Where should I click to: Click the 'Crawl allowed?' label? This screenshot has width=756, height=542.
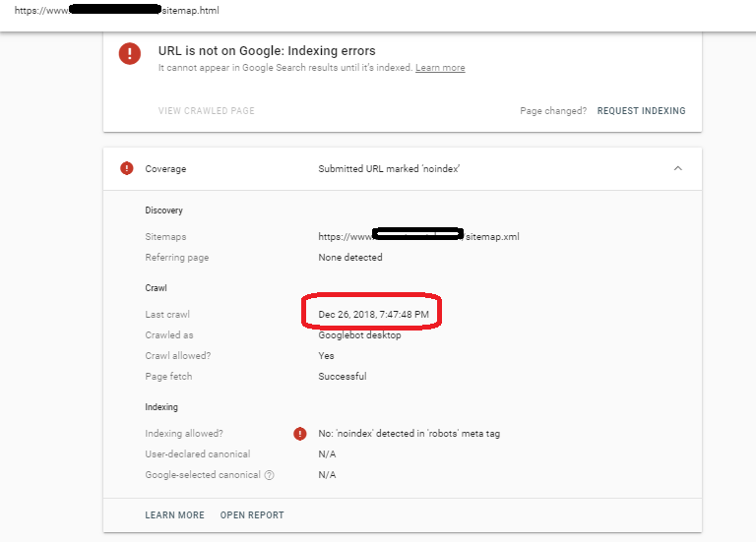[x=178, y=355]
